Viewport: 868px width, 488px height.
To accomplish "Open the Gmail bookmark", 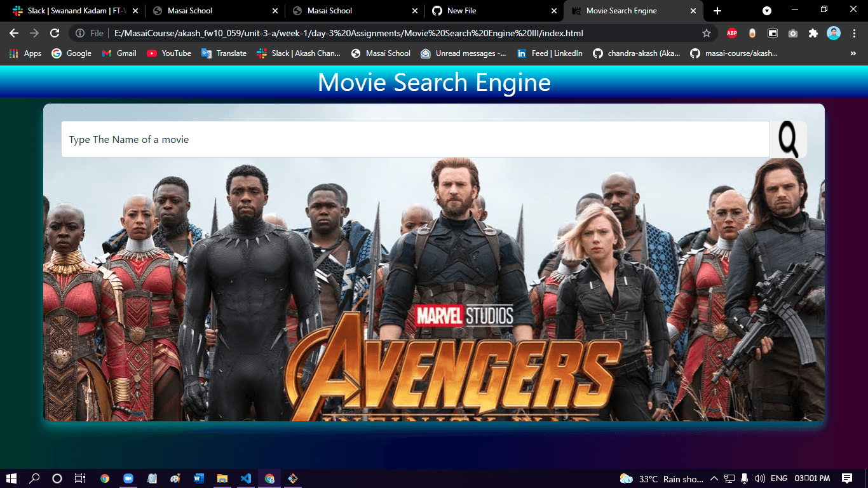I will click(x=119, y=53).
